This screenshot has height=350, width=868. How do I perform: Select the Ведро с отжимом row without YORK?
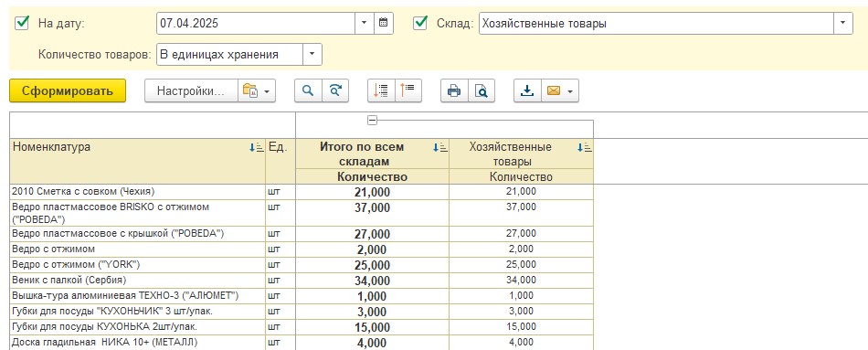138,249
